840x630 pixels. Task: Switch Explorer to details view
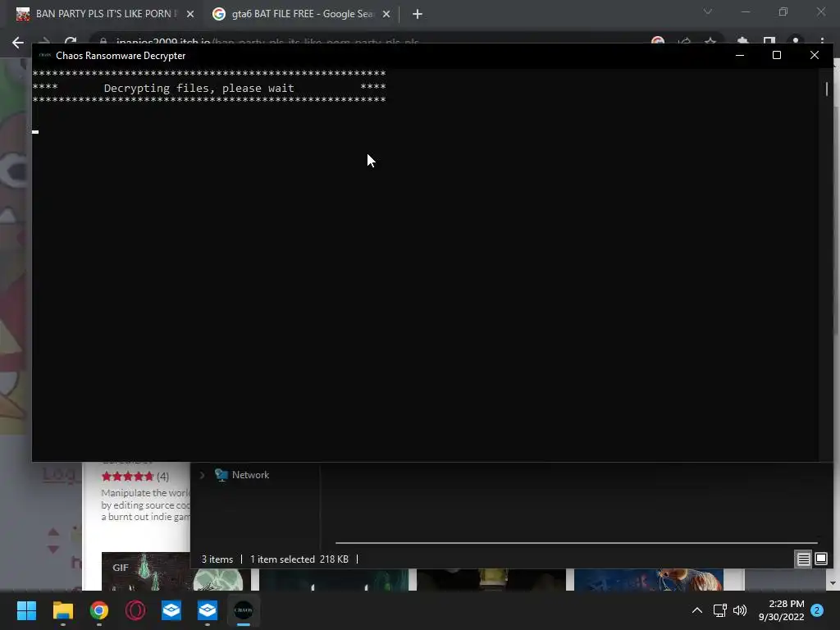[x=804, y=559]
